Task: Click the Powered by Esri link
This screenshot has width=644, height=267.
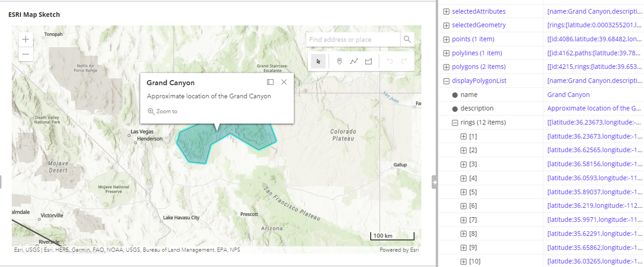Action: pyautogui.click(x=399, y=250)
